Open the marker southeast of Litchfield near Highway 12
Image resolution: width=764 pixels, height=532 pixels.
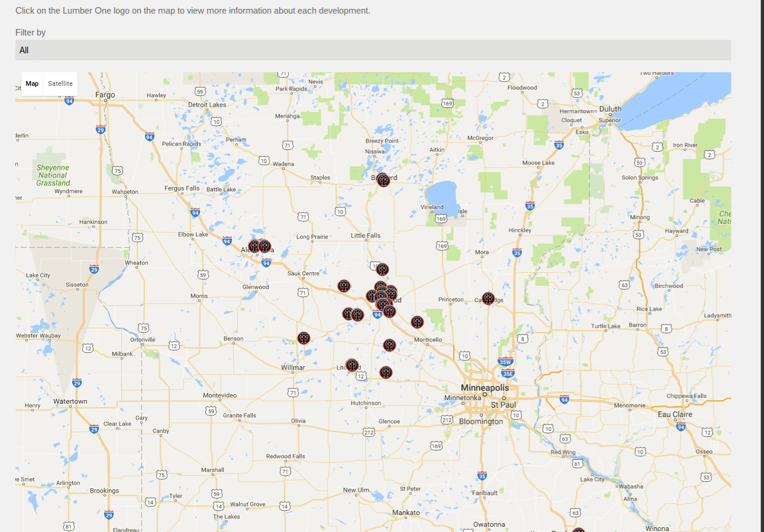point(386,372)
